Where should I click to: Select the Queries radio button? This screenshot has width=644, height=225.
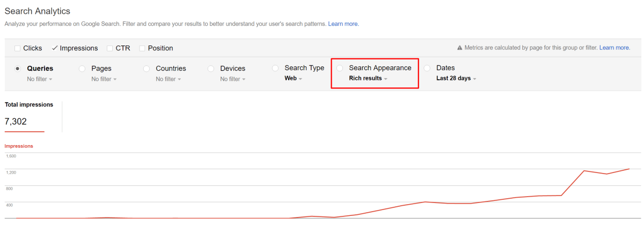tap(18, 69)
